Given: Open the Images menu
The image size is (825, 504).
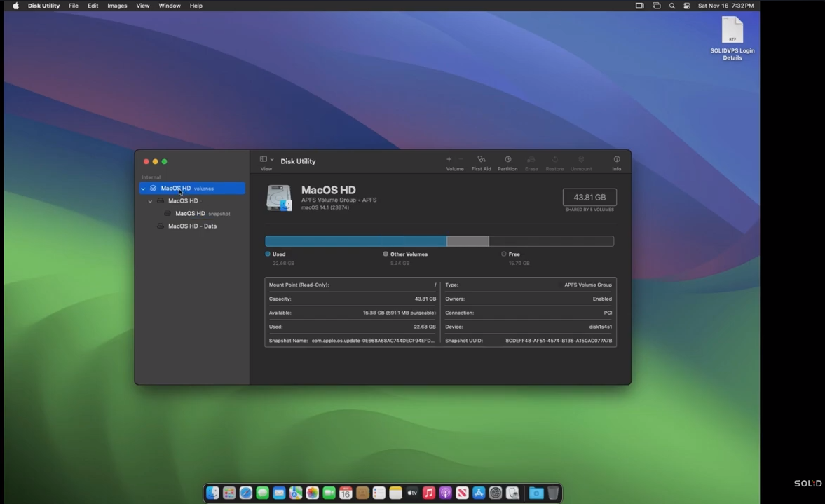Looking at the screenshot, I should pos(116,6).
